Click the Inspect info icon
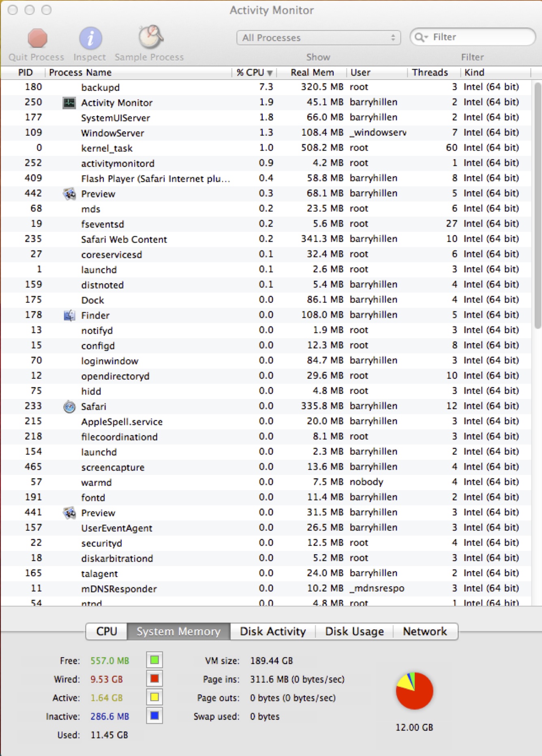The width and height of the screenshot is (542, 756). tap(90, 38)
